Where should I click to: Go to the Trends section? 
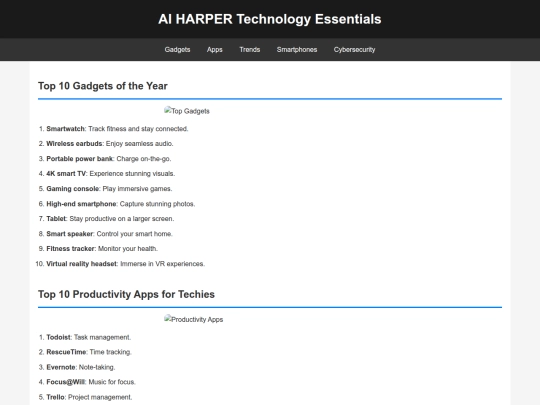250,50
